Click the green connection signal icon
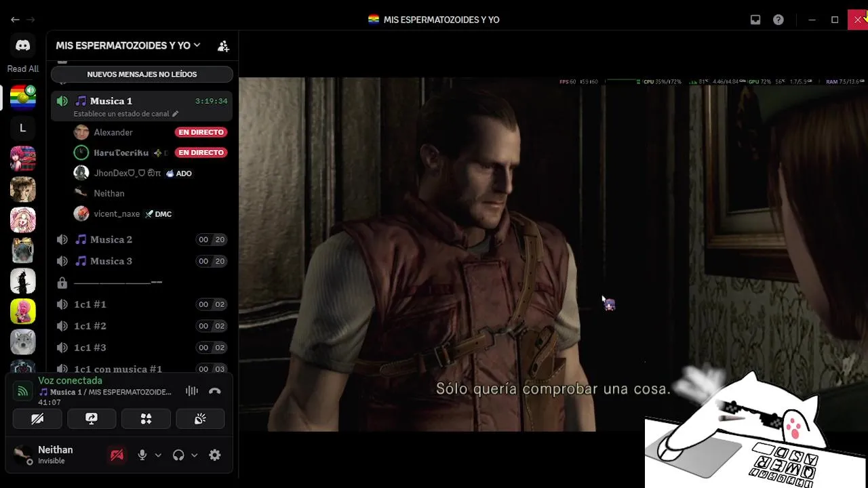Screen dimensions: 868x488 tap(22, 391)
